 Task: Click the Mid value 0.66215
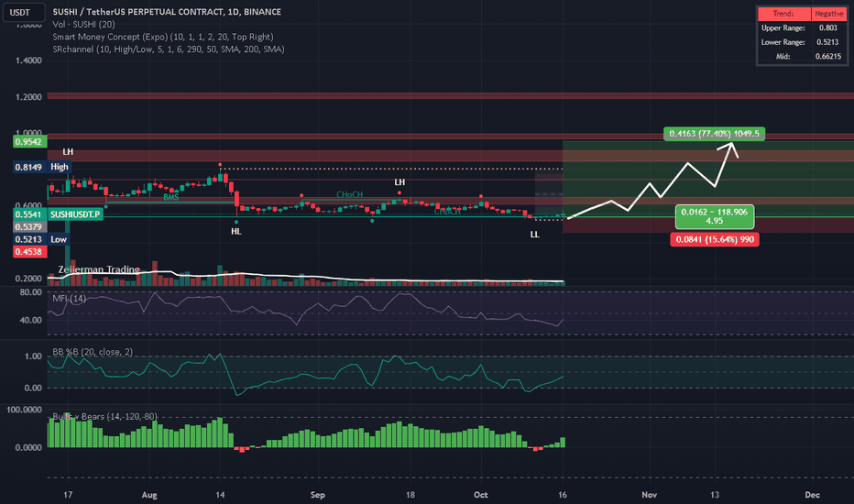click(x=827, y=56)
